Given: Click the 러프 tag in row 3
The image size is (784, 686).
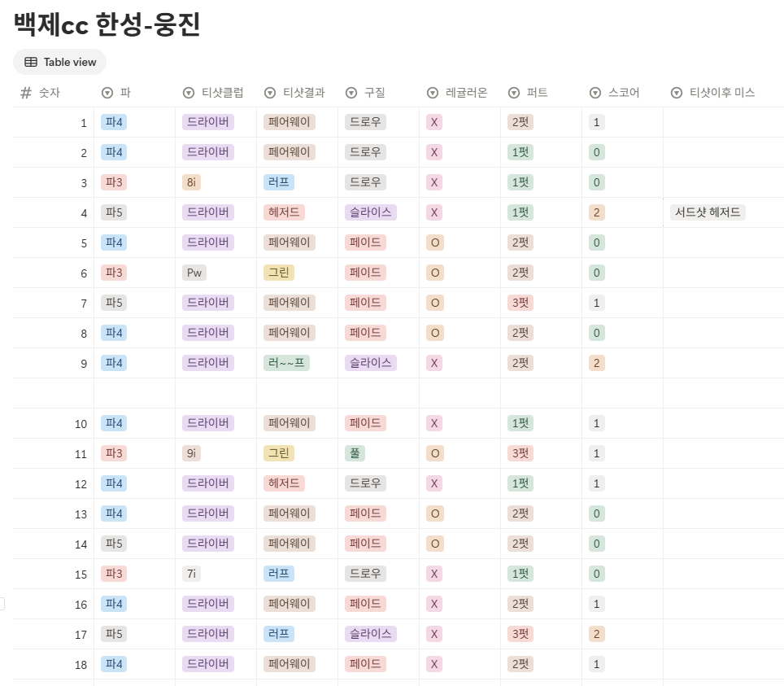Looking at the screenshot, I should [279, 182].
